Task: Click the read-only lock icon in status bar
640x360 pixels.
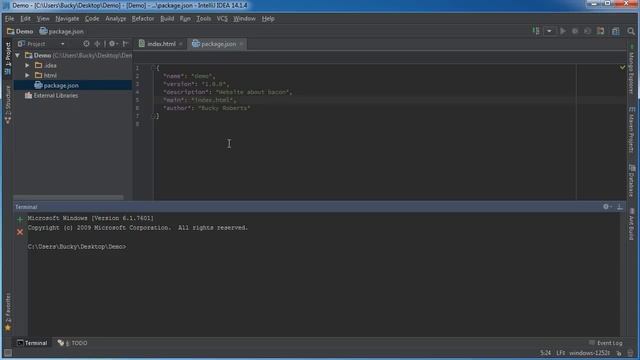Action: click(x=619, y=353)
